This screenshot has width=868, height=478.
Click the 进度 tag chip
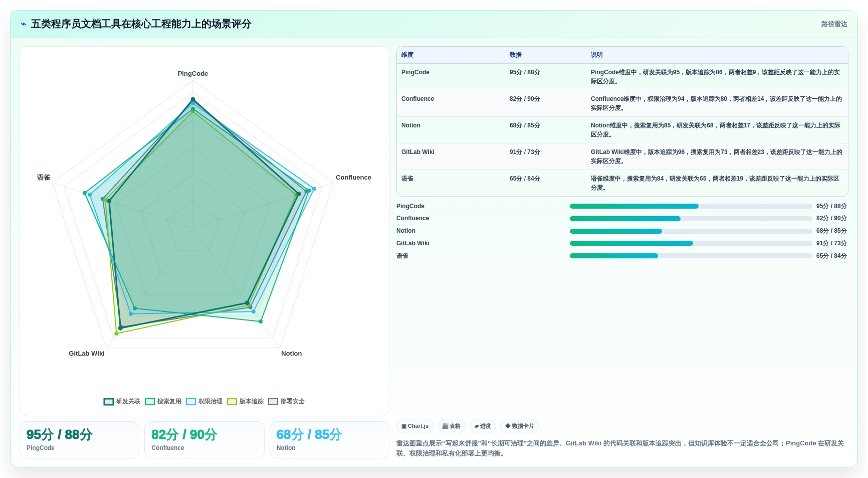483,426
